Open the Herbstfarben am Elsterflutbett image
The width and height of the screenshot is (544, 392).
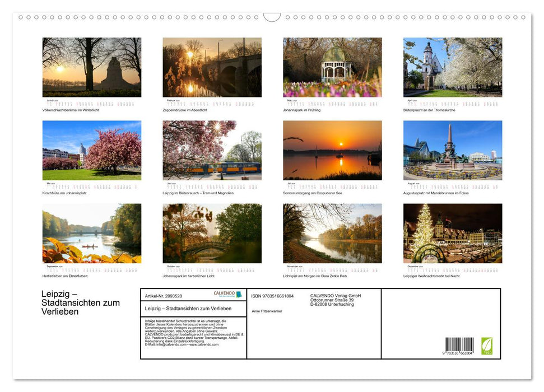92,233
